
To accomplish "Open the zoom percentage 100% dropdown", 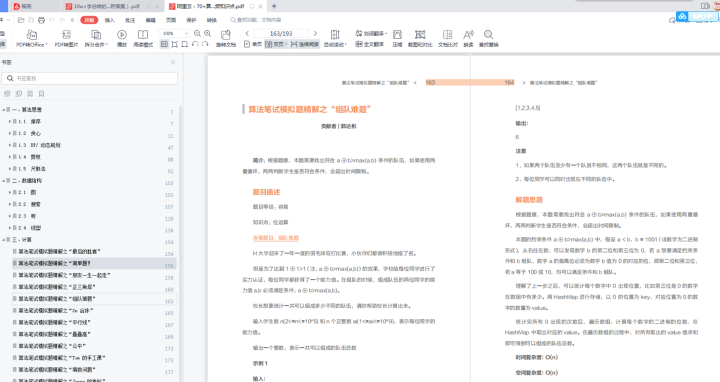I will tap(174, 34).
